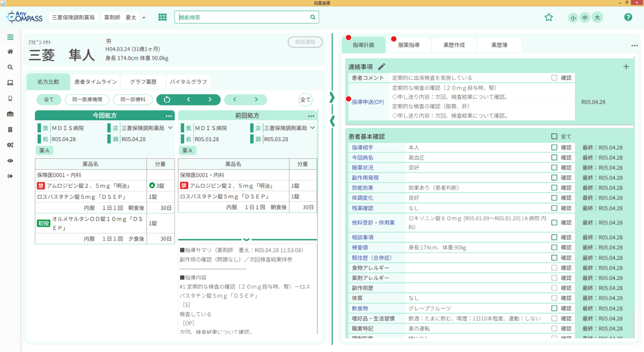Enable the 全て checkbox in 患者基本確認
This screenshot has width=644, height=352.
[554, 136]
